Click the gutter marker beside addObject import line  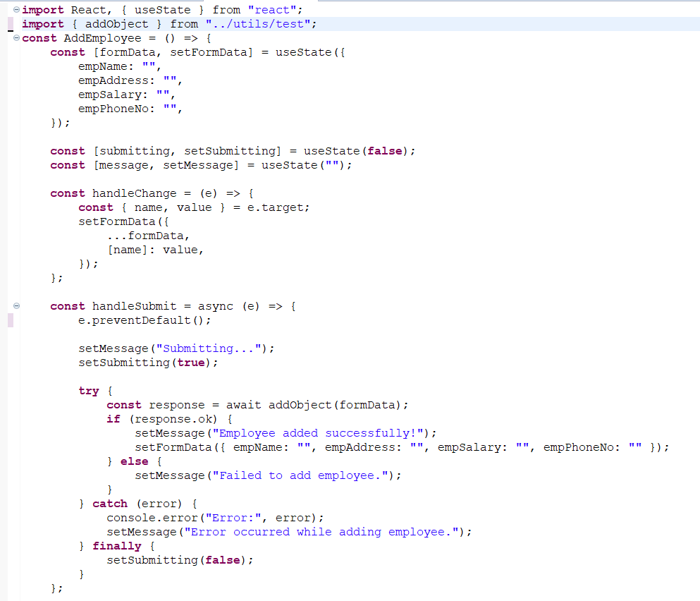click(x=11, y=24)
